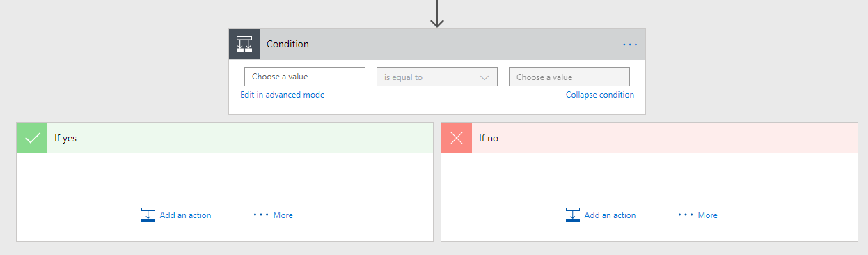Screen dimensions: 868x255
Task: Click the three-dots icon beside More in If no
Action: (686, 215)
